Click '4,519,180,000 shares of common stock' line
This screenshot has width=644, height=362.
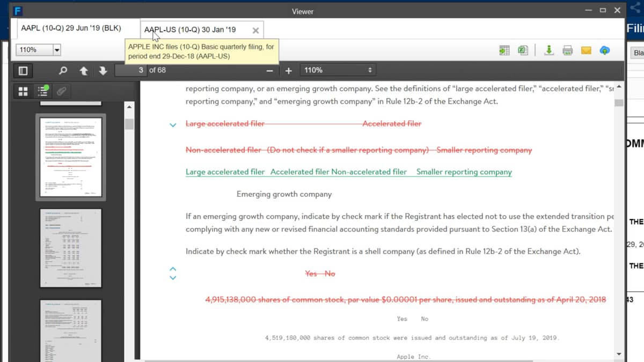pyautogui.click(x=412, y=338)
